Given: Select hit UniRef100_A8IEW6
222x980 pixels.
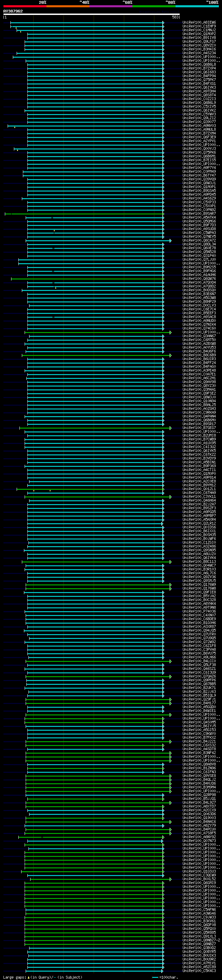Looking at the screenshot, I should 199,23.
